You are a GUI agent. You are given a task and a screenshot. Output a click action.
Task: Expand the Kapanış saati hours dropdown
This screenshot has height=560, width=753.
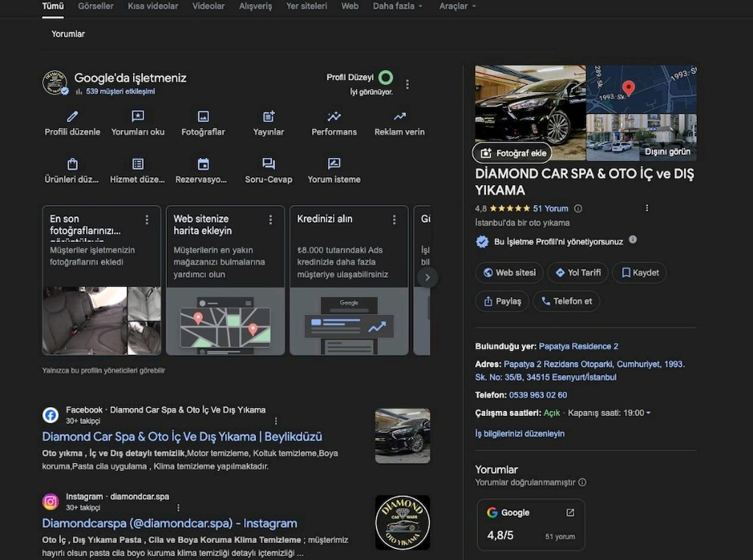[649, 413]
